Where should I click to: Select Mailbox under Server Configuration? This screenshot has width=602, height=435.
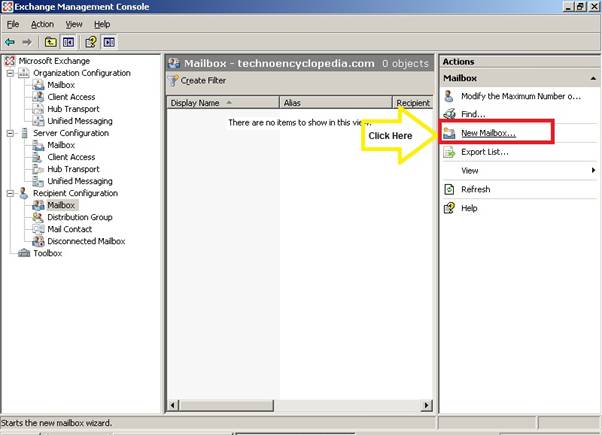(x=61, y=145)
